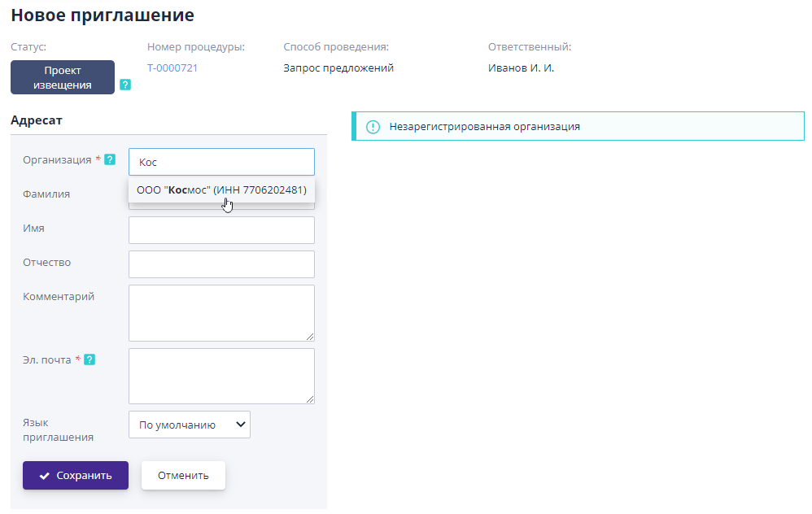Viewport: 812px width, 514px height.
Task: Open the 'Язык приглашения' dropdown
Action: (x=189, y=424)
